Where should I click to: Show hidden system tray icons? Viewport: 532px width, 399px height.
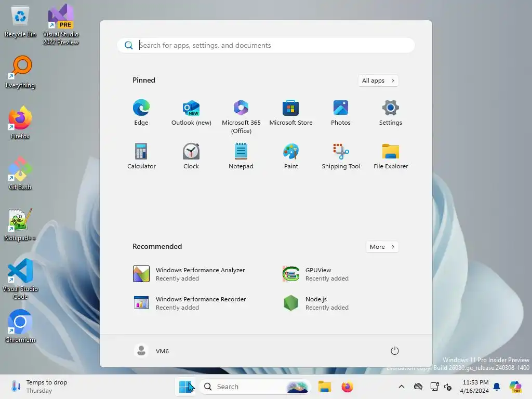(402, 387)
